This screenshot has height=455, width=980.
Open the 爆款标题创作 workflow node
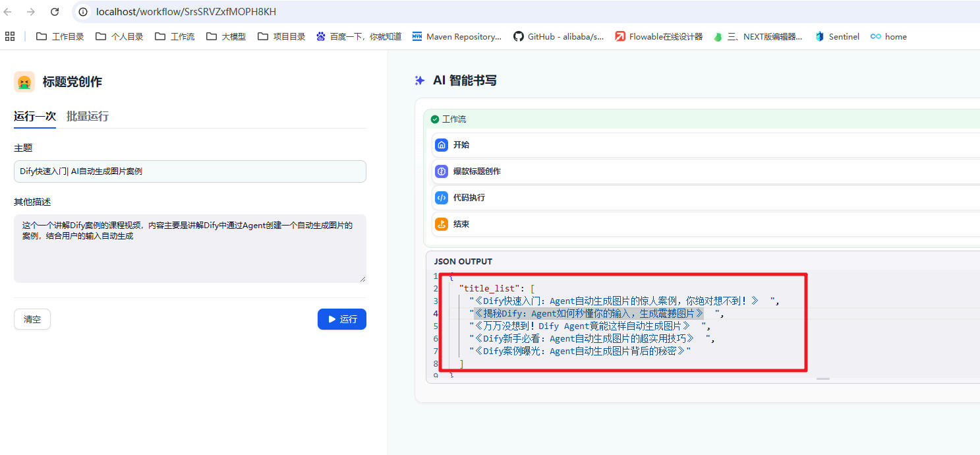pos(706,171)
